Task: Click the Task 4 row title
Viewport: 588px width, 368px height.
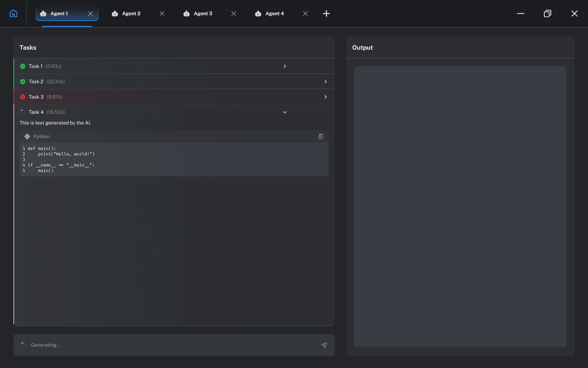Action: [x=36, y=112]
